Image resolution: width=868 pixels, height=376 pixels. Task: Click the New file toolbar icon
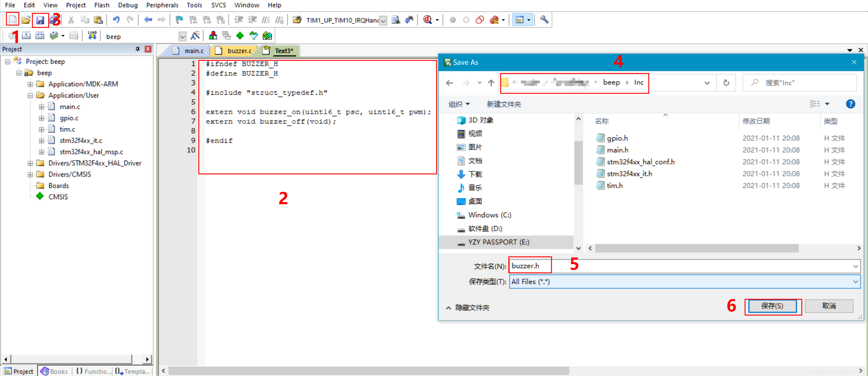(x=12, y=19)
